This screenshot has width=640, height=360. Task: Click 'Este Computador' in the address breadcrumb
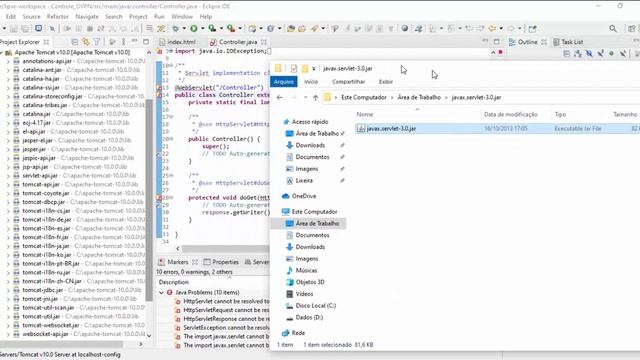(364, 98)
